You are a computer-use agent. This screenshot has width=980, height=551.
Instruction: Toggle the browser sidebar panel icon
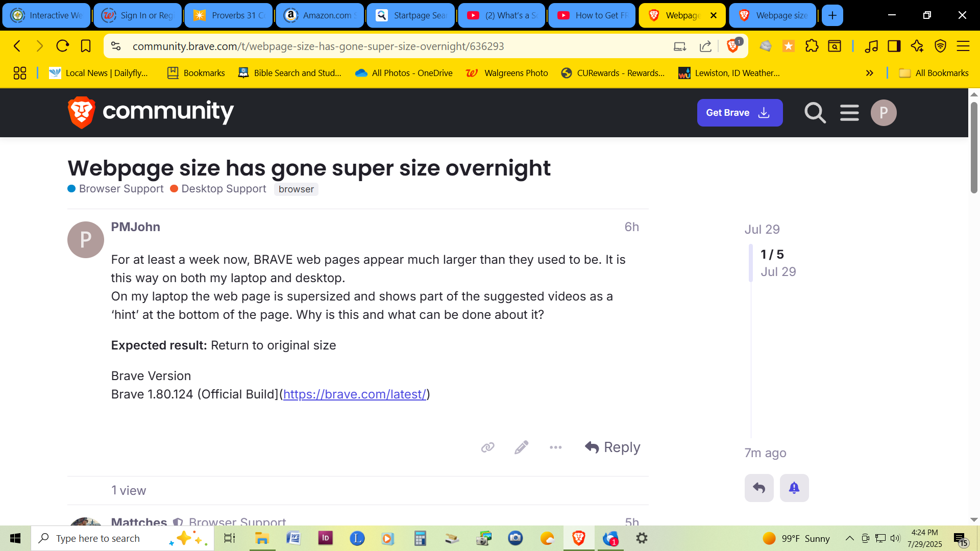pos(894,46)
